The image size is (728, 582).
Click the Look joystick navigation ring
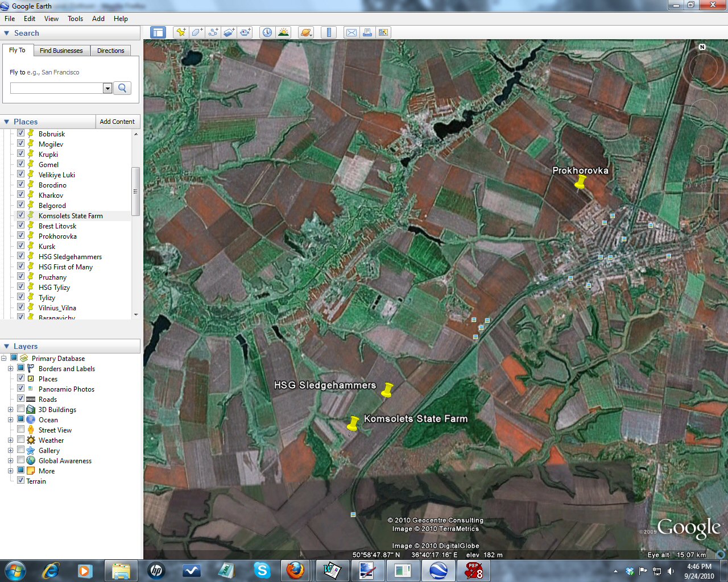(x=704, y=66)
